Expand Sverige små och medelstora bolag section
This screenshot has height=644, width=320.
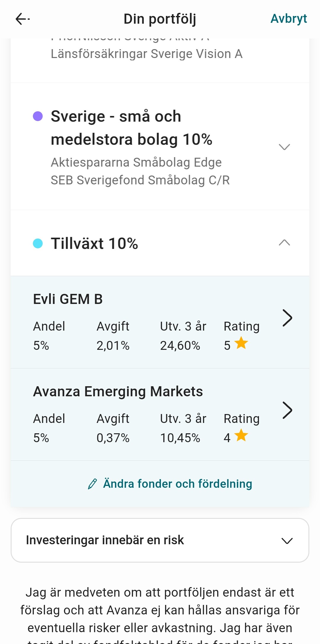(284, 147)
